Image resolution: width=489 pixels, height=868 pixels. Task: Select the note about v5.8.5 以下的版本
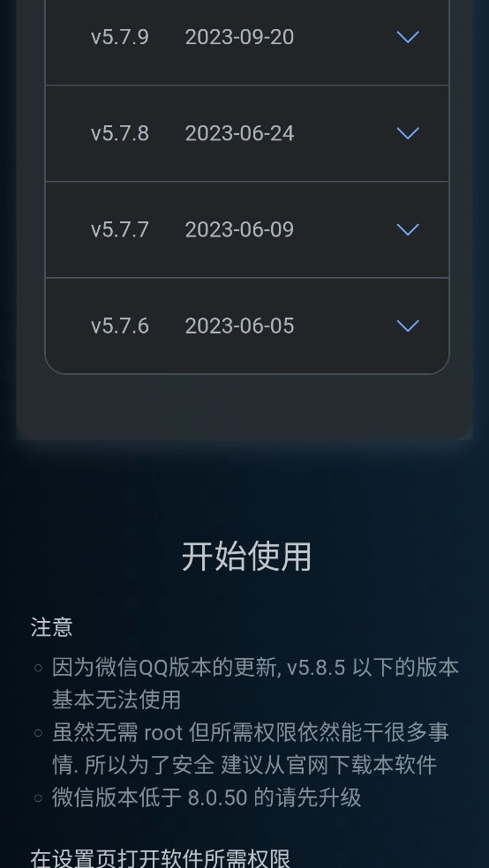(255, 684)
